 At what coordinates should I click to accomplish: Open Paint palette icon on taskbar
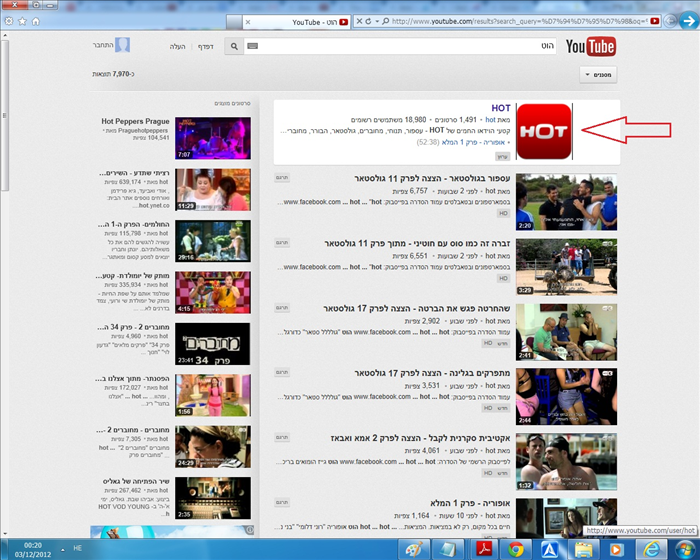(x=414, y=549)
